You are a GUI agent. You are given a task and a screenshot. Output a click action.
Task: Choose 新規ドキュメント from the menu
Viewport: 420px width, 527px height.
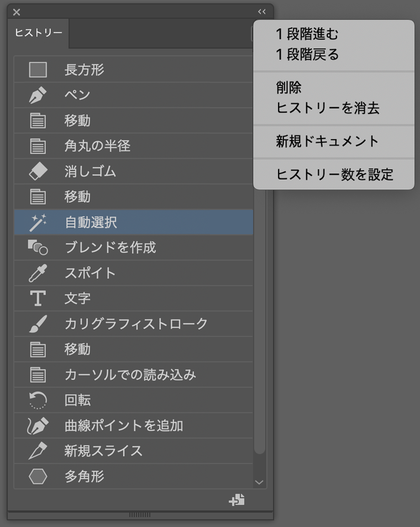(327, 141)
